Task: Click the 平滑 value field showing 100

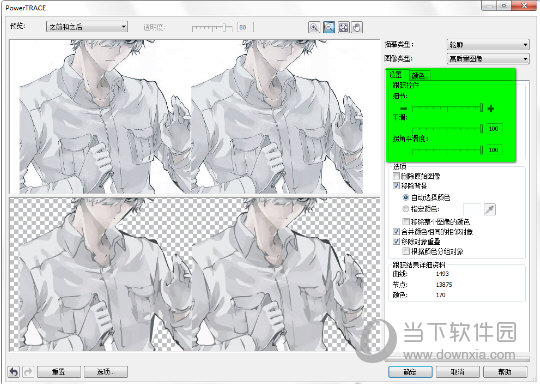Action: click(x=494, y=128)
